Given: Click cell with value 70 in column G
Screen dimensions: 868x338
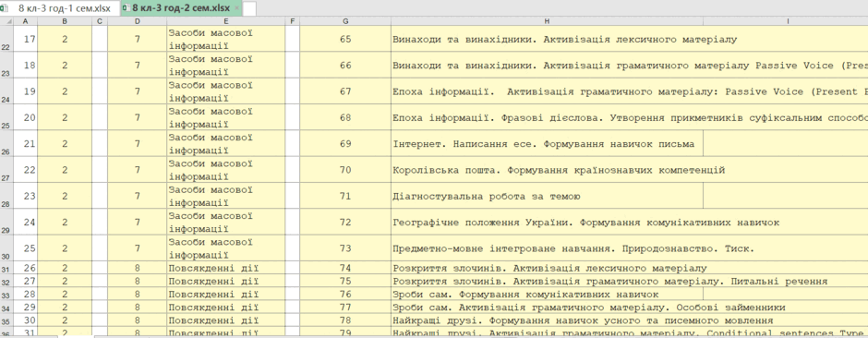Looking at the screenshot, I should coord(345,169).
